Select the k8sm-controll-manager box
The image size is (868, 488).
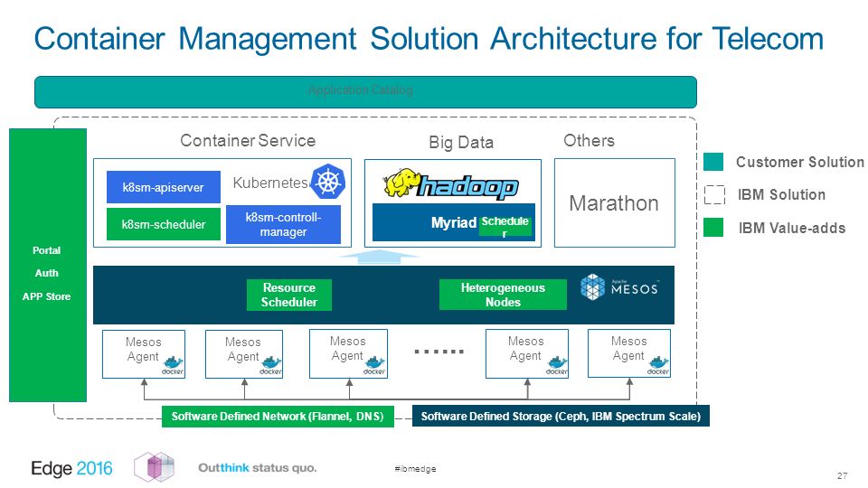point(283,225)
